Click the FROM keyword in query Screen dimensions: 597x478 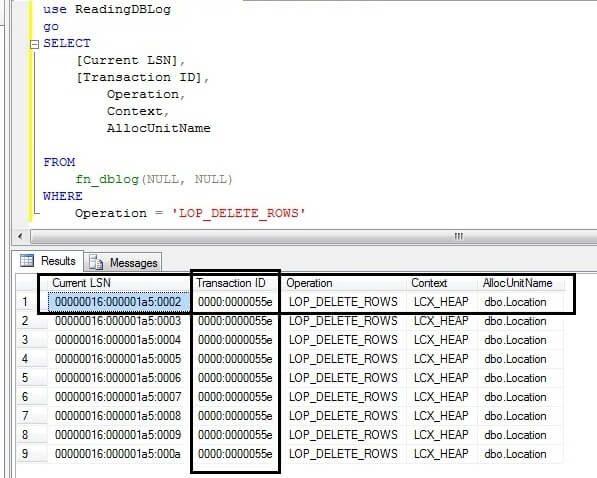pos(59,162)
